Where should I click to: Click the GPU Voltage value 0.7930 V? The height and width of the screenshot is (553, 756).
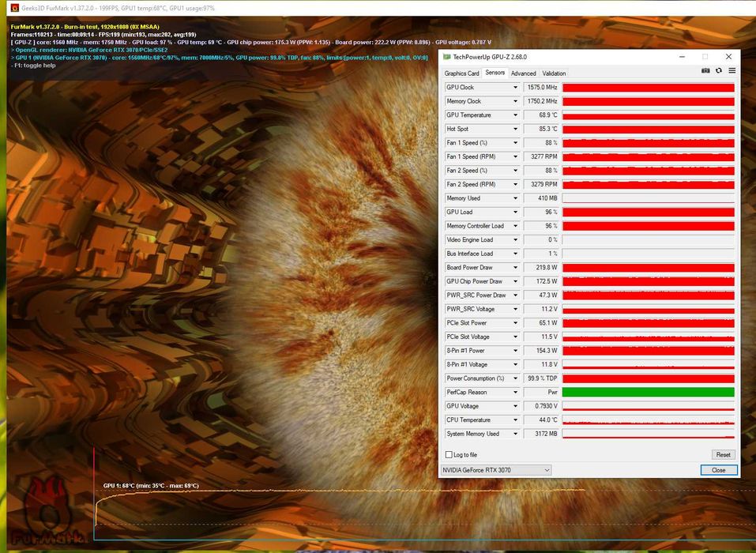(541, 406)
